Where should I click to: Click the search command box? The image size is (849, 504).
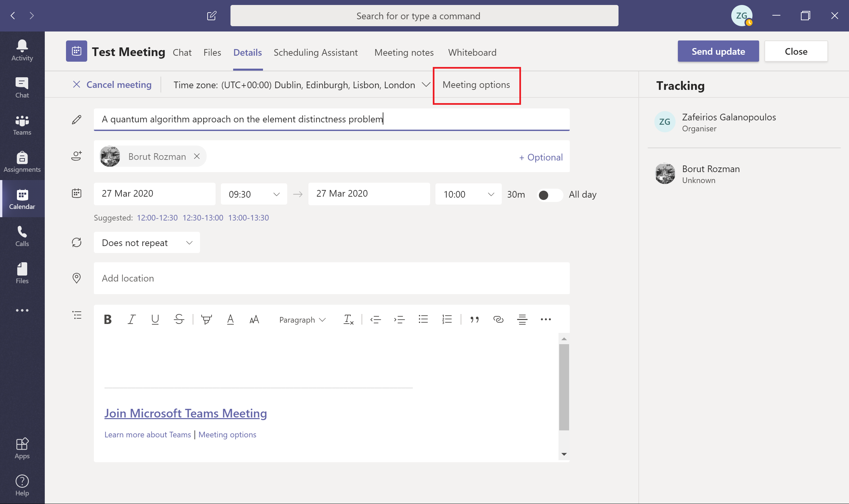pos(424,16)
